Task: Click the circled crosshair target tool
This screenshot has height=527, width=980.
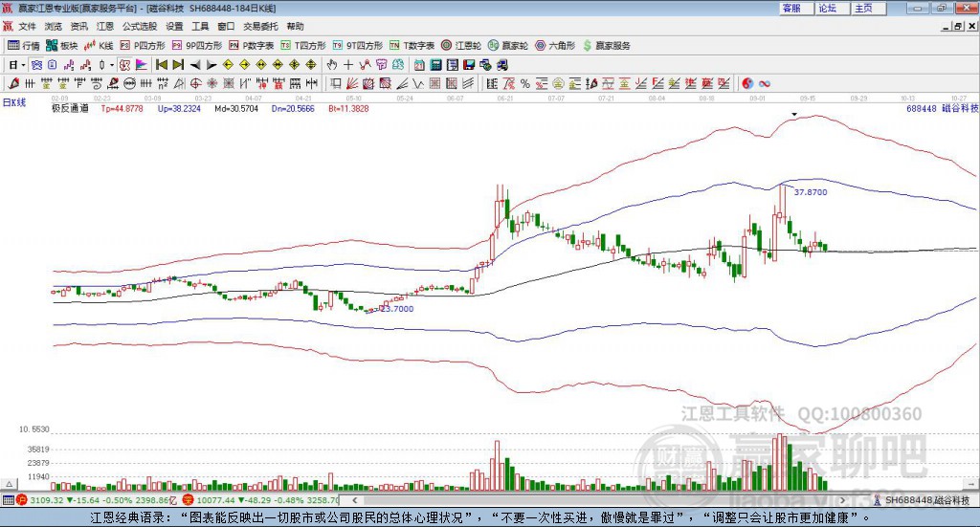Action: pos(195,83)
